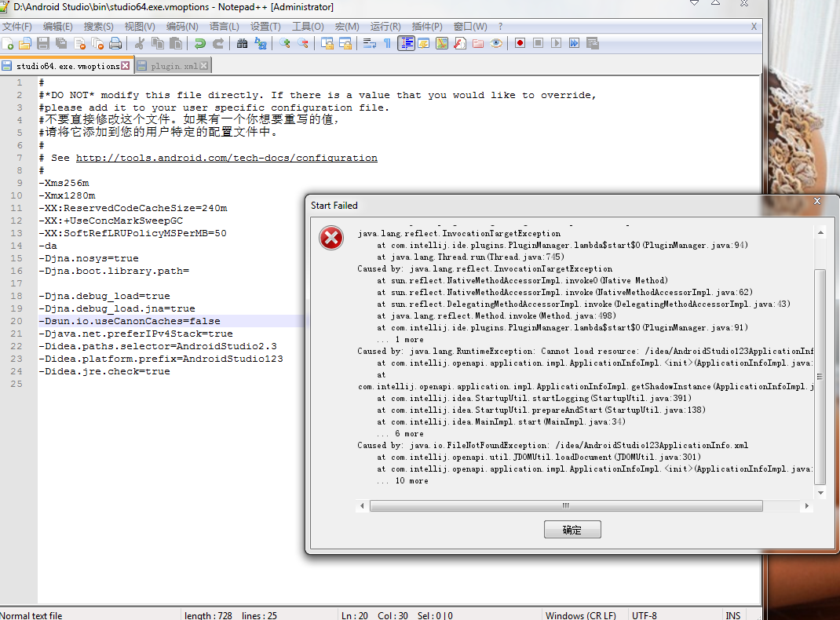Open the ? help menu
The width and height of the screenshot is (840, 620).
[x=500, y=26]
